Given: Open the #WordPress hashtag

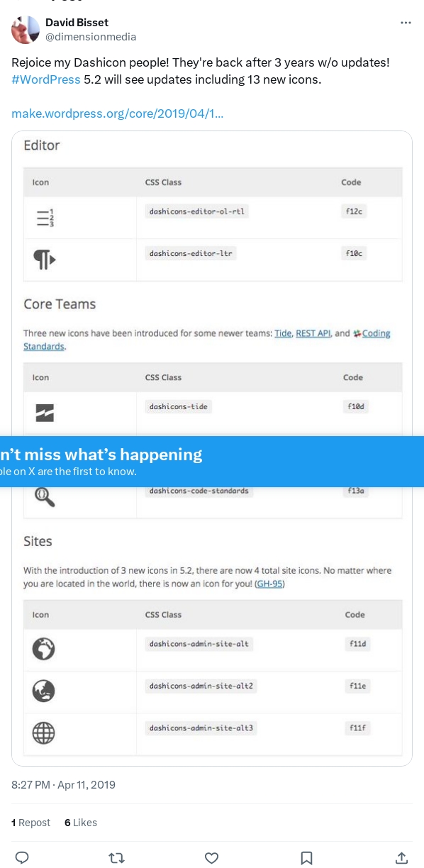Looking at the screenshot, I should [x=46, y=79].
